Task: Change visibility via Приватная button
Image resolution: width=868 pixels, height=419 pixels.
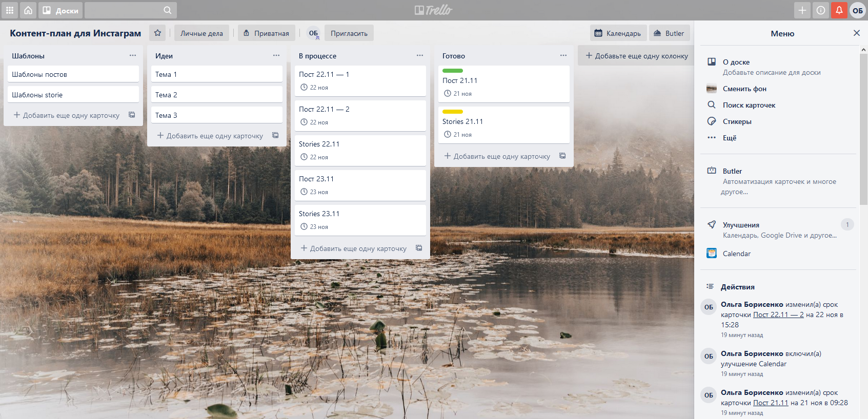Action: point(267,33)
